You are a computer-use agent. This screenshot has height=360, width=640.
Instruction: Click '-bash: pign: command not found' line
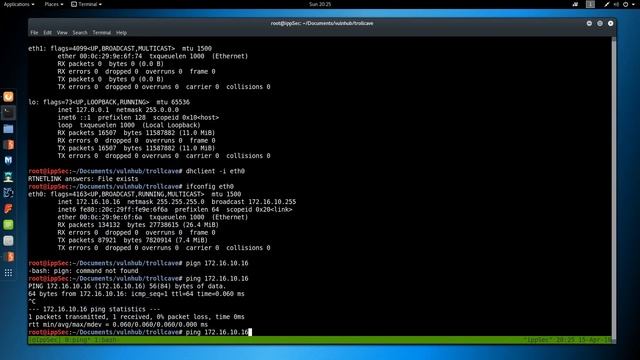(83, 271)
